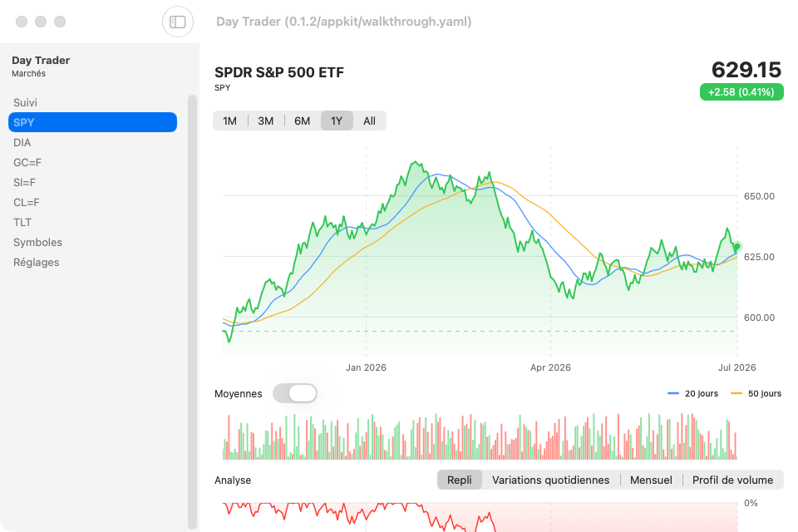Image resolution: width=798 pixels, height=532 pixels.
Task: Click the 600.00 price axis label
Action: click(x=759, y=318)
